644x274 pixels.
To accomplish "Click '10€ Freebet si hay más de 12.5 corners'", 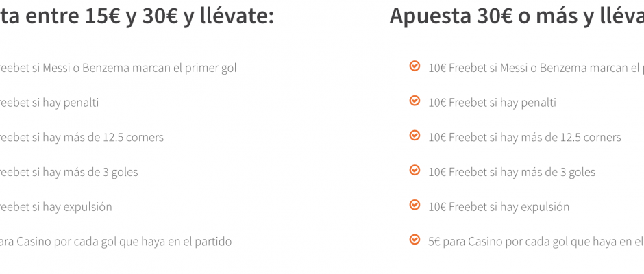I will [525, 137].
